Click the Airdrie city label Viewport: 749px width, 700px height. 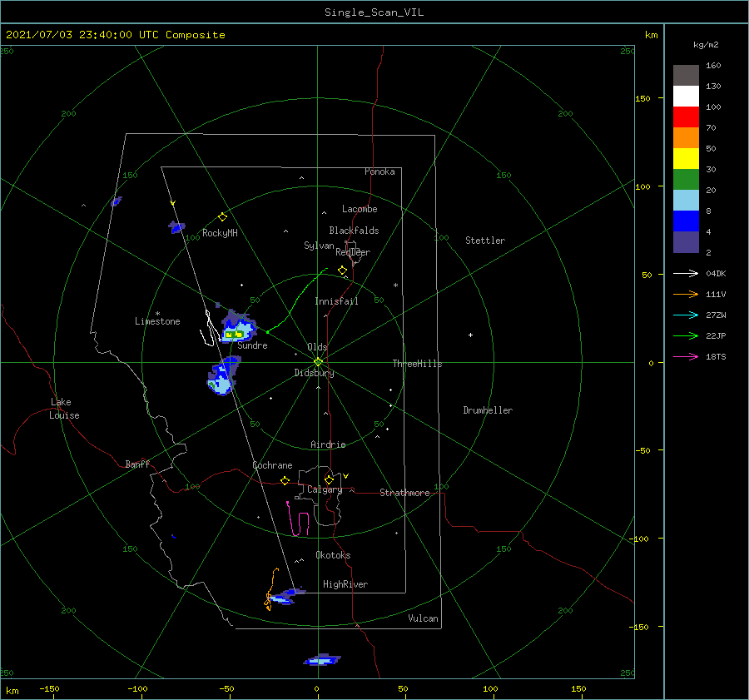[x=328, y=444]
